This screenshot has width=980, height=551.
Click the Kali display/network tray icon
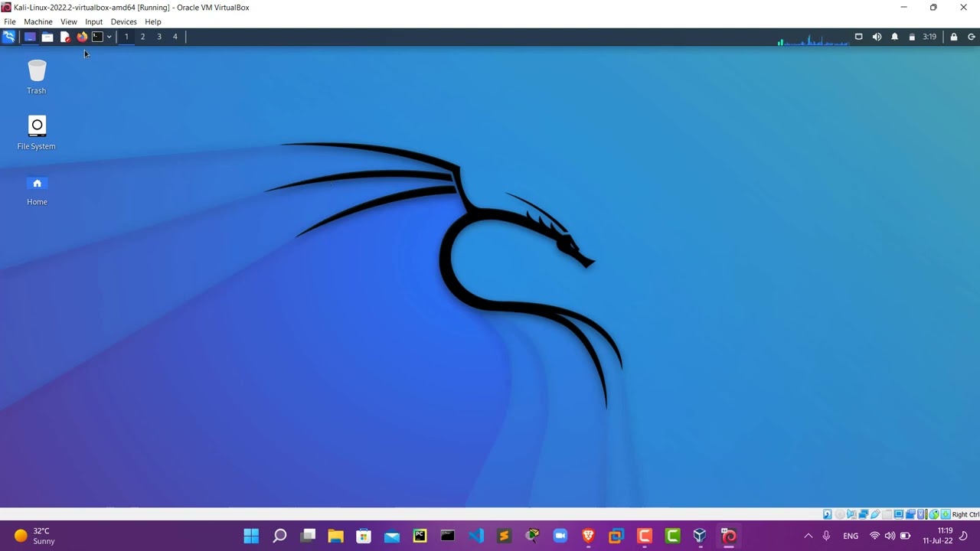[859, 37]
